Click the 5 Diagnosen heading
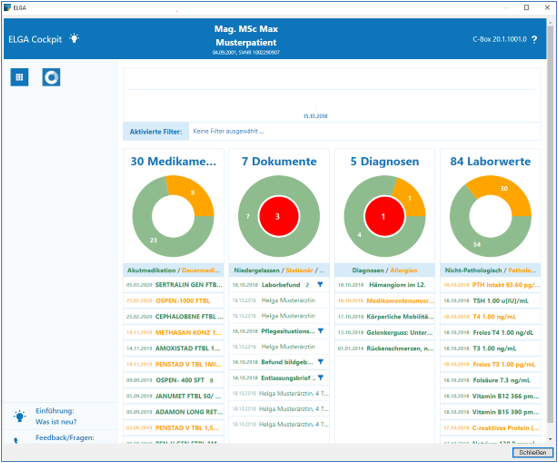558x463 pixels. pos(385,161)
